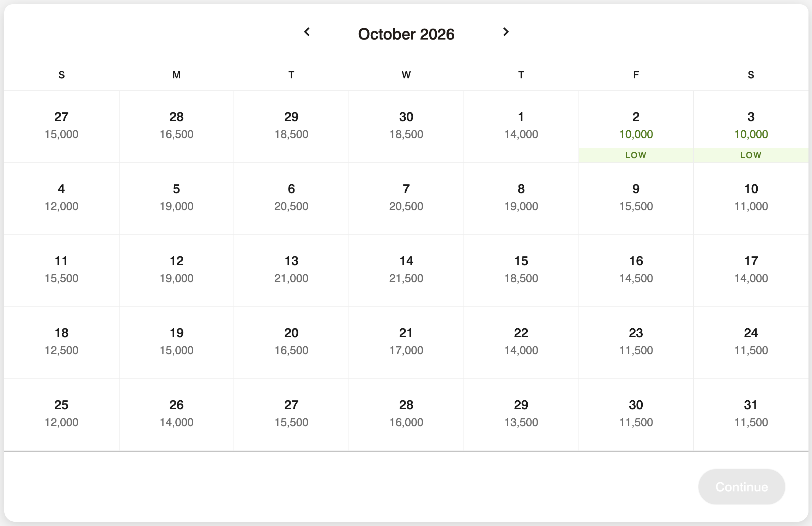Click the Wednesday column header
812x526 pixels.
406,74
